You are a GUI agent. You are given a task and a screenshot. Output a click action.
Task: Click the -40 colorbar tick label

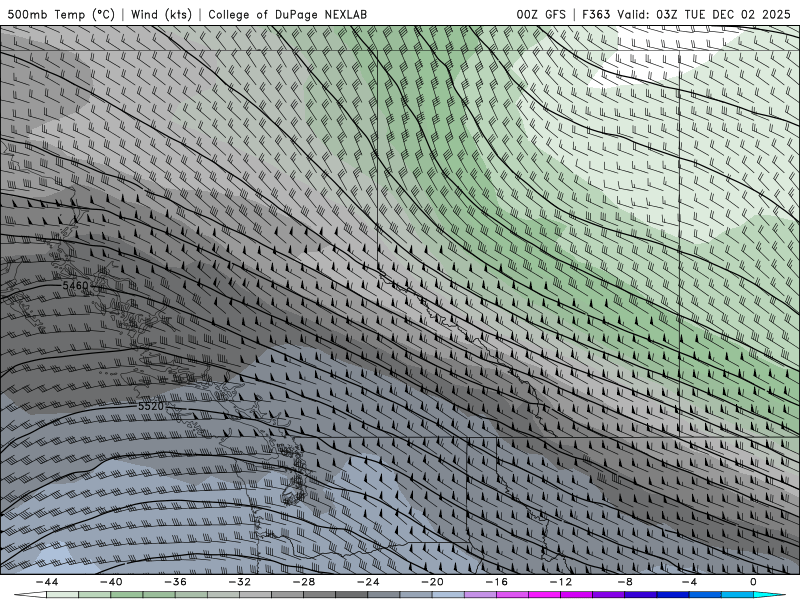tap(111, 582)
